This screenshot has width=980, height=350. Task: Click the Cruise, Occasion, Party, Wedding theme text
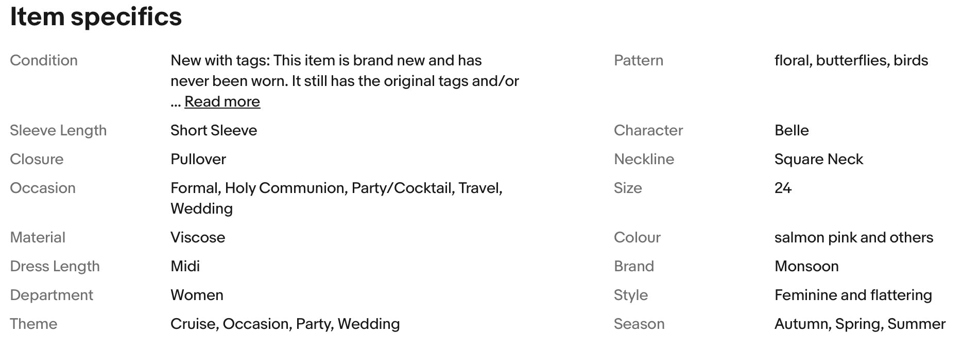click(285, 324)
